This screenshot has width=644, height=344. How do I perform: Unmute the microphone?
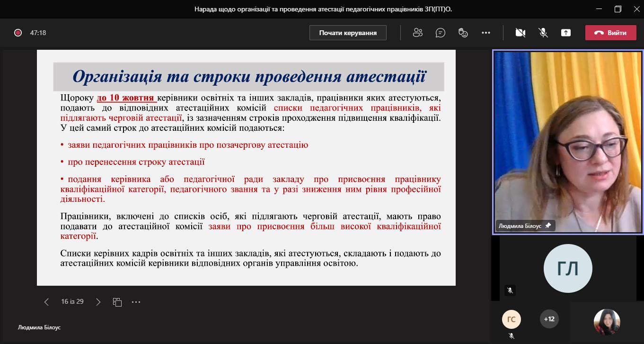543,33
